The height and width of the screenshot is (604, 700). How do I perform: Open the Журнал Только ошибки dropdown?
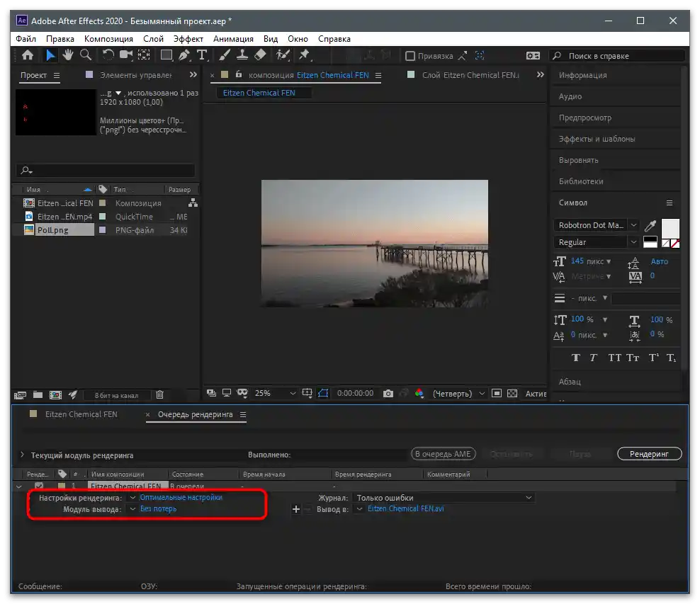(444, 497)
